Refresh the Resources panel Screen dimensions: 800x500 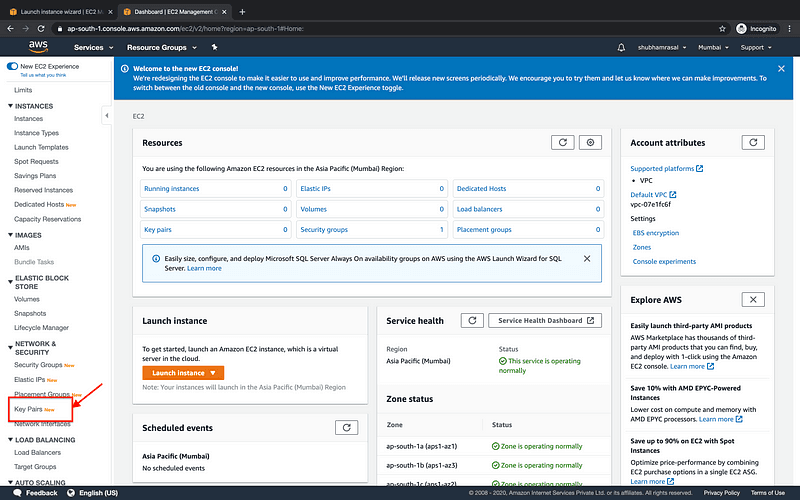563,142
